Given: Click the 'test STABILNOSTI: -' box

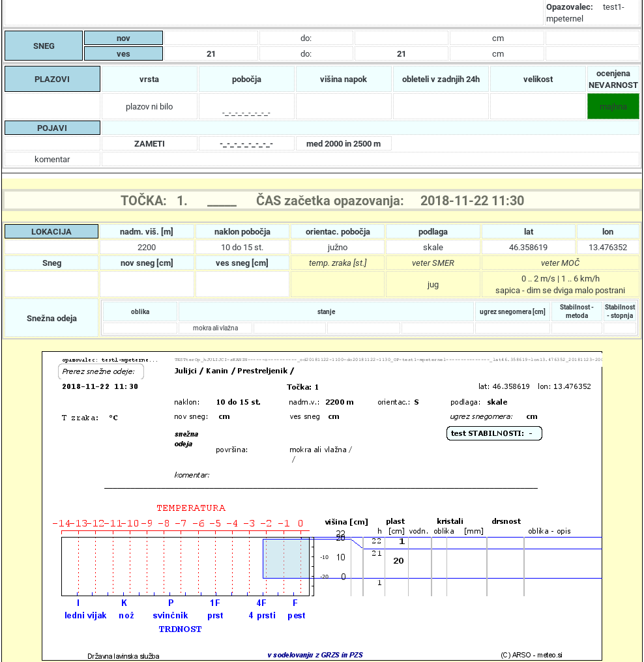Looking at the screenshot, I should click(x=494, y=433).
